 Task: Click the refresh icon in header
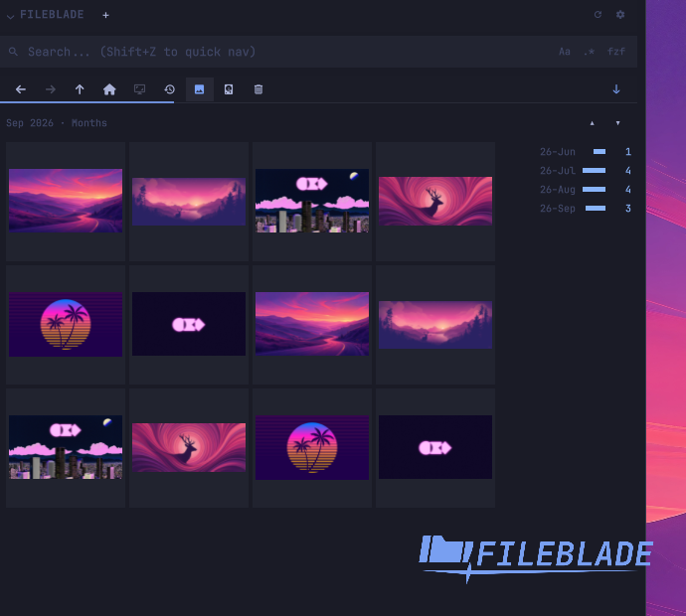(598, 15)
